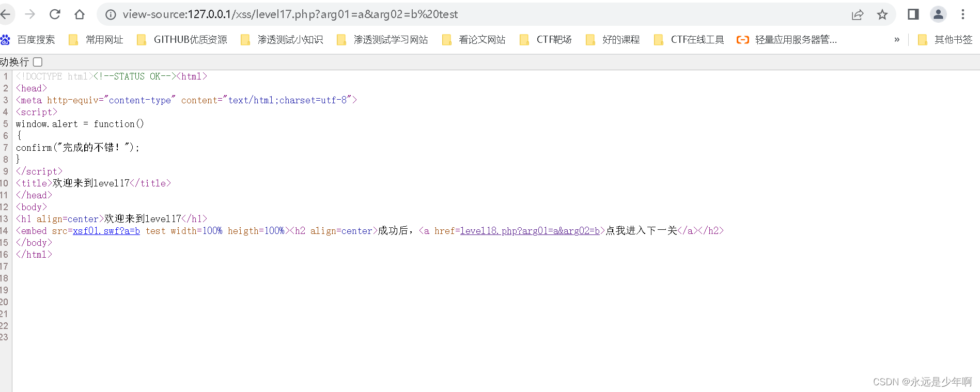Follow the xsf01.swf?a=b source link
This screenshot has width=980, height=392.
coord(106,231)
